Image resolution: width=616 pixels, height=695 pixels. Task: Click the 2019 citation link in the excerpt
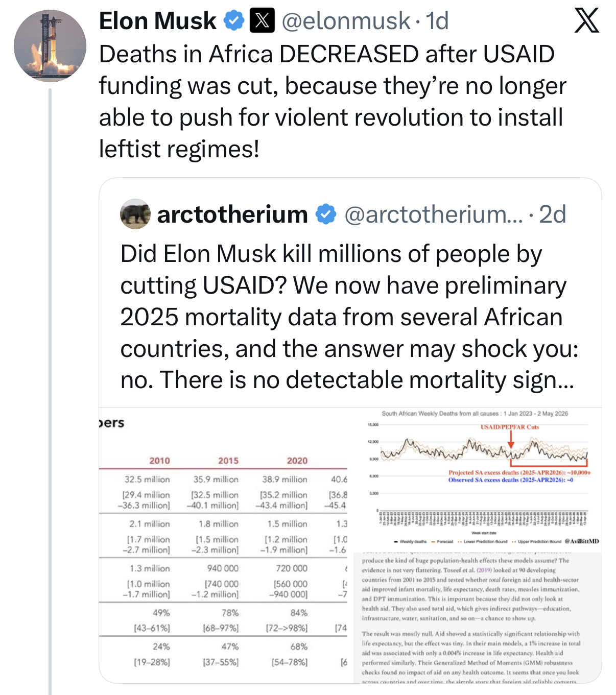[484, 570]
